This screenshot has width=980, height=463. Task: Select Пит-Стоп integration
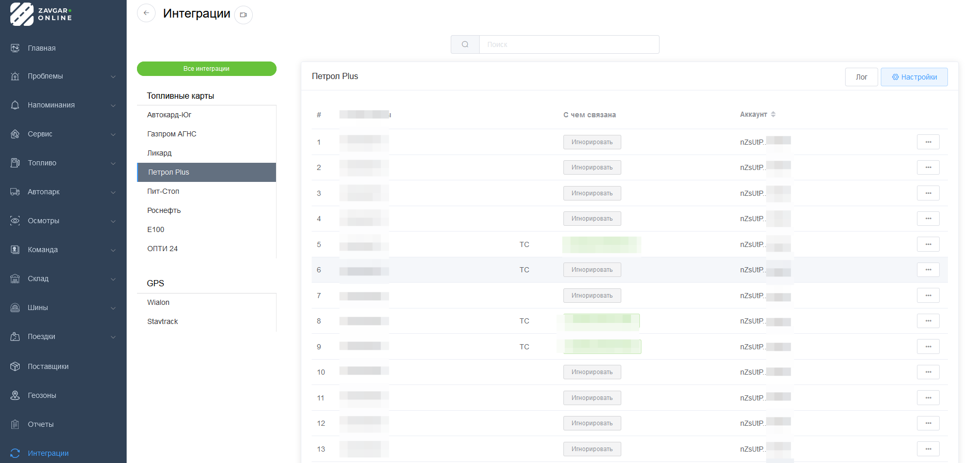click(206, 191)
